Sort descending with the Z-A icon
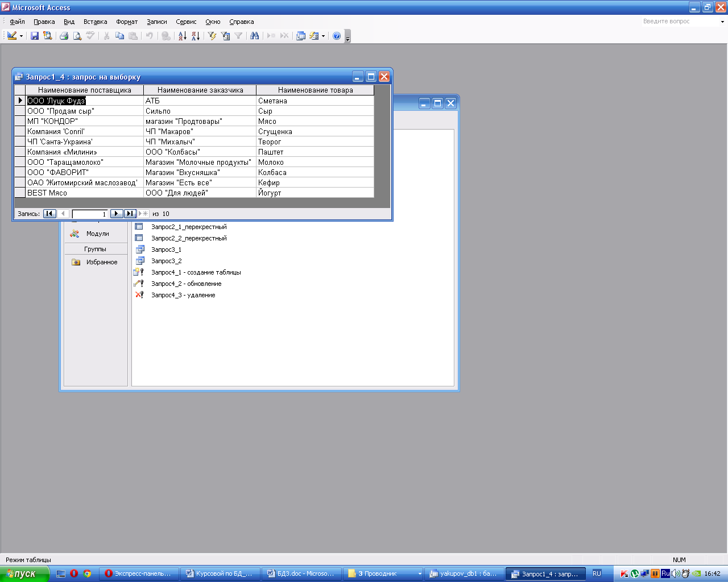The width and height of the screenshot is (728, 582). (195, 36)
